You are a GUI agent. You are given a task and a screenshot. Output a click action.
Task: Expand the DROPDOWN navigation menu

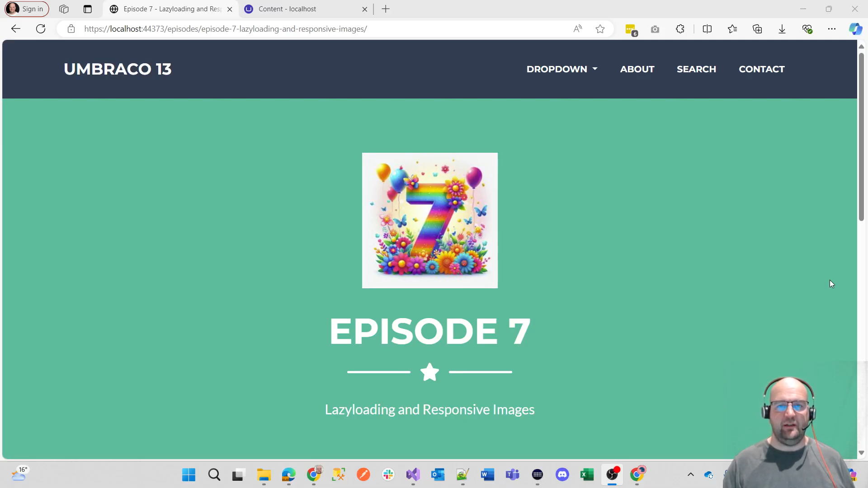click(561, 69)
